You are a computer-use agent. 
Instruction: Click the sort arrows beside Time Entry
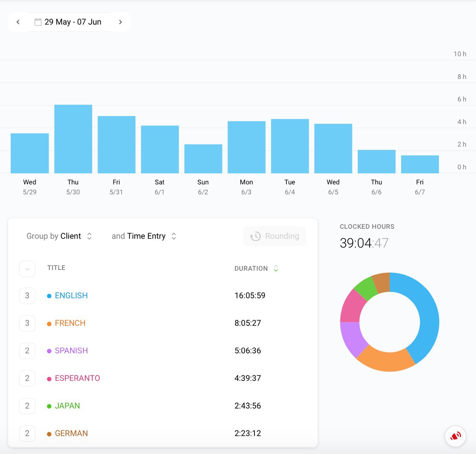(x=174, y=236)
